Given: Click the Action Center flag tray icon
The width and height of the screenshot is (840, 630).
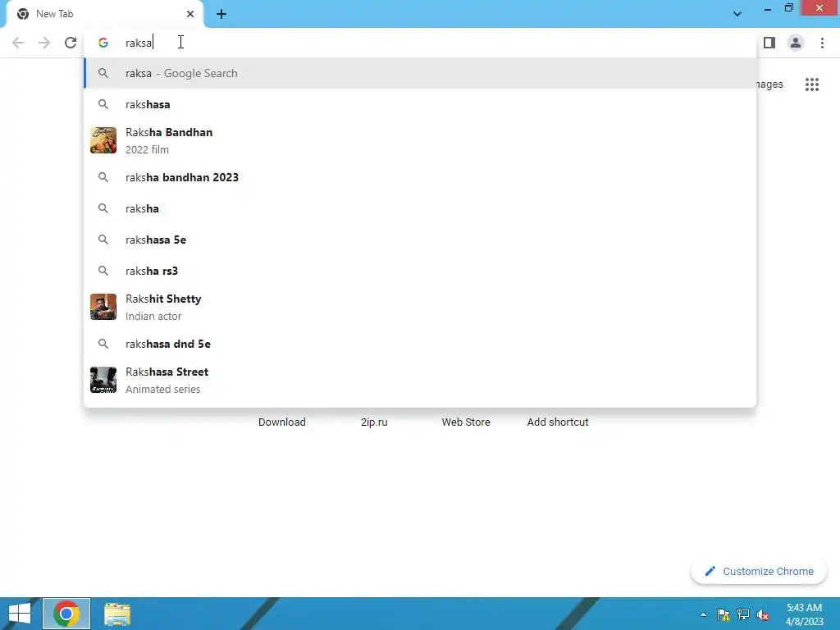Looking at the screenshot, I should 724,614.
